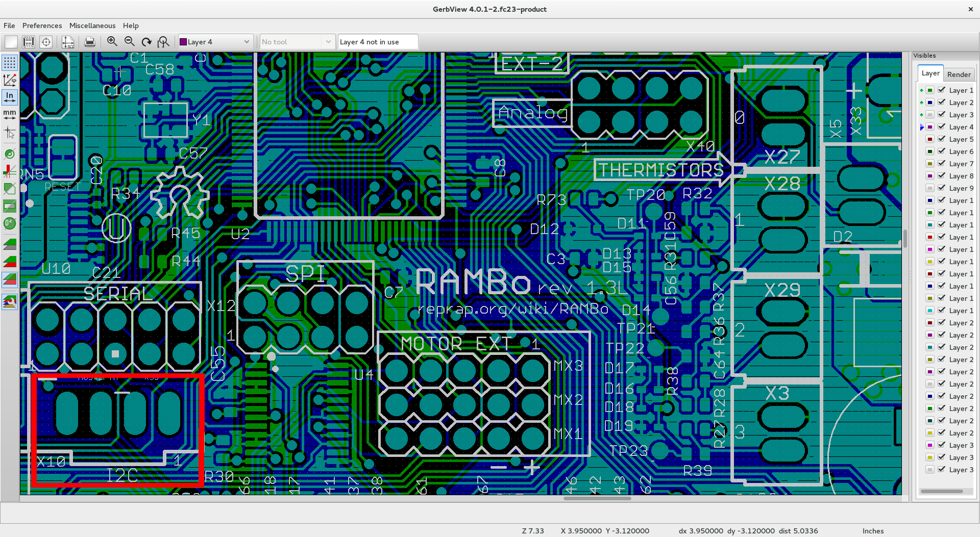The image size is (980, 537).
Task: Click the Layer 7 olive color swatch
Action: pos(930,164)
